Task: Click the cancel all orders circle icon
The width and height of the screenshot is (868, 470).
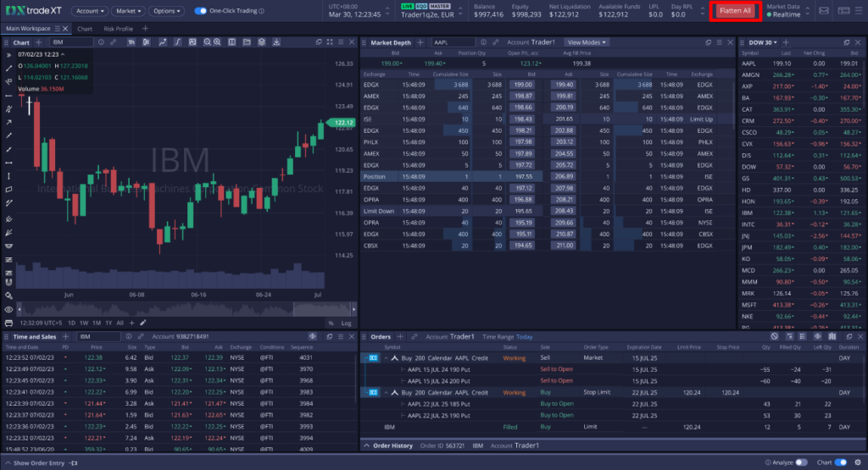Action: click(x=774, y=336)
